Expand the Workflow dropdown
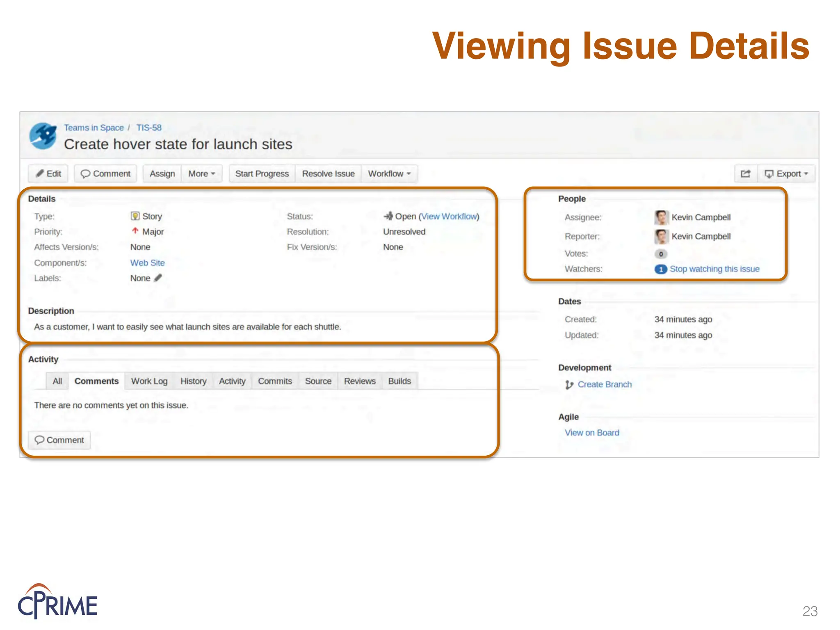 [x=389, y=174]
